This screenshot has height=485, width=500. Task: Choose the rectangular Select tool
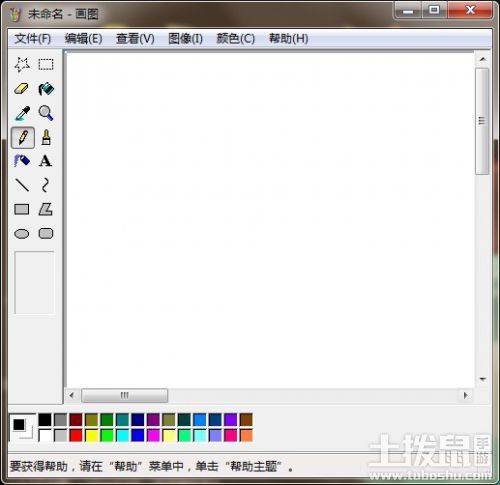click(46, 64)
